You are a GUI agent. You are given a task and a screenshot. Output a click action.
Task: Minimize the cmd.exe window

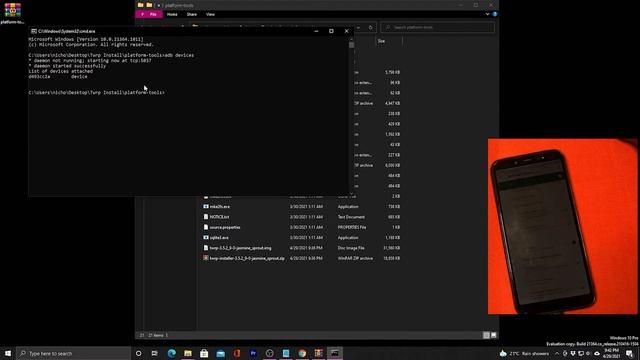(x=316, y=31)
